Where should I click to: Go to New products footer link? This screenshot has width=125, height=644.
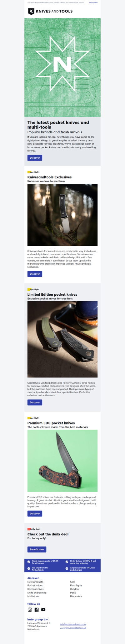pos(35,582)
